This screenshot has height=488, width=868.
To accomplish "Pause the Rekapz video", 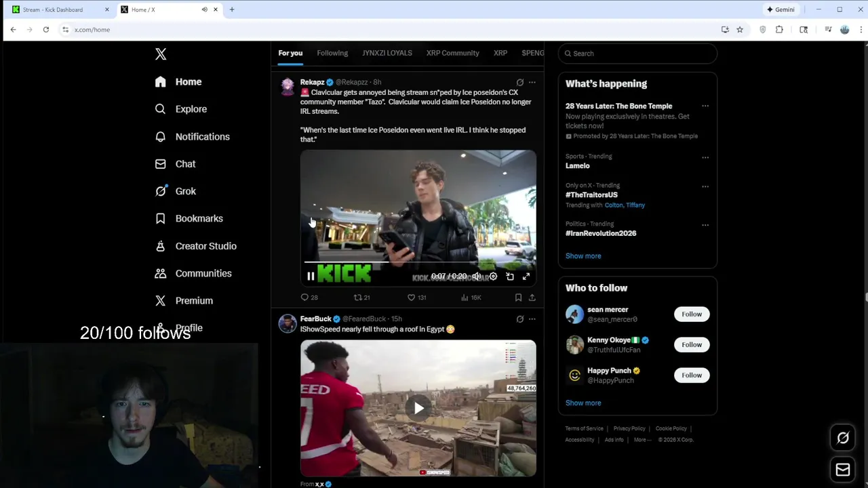I will point(311,277).
